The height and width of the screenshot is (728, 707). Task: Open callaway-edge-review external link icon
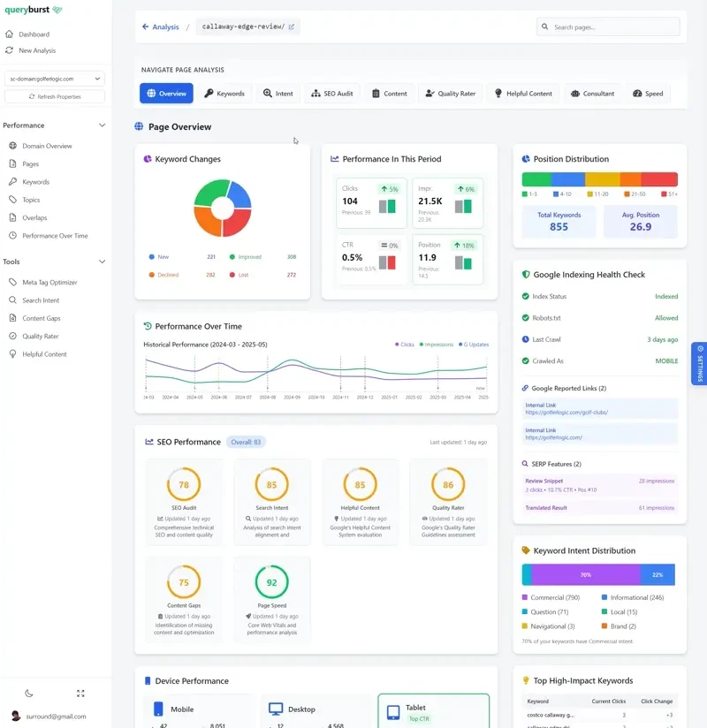pyautogui.click(x=292, y=27)
